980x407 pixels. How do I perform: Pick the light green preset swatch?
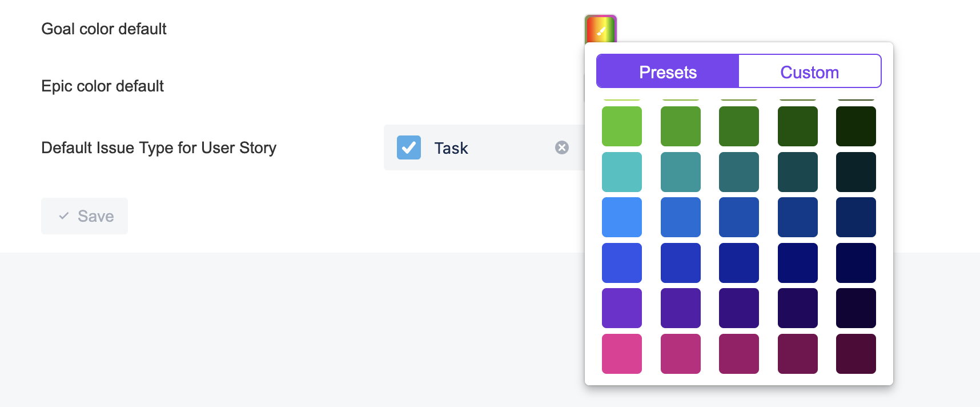[x=622, y=126]
